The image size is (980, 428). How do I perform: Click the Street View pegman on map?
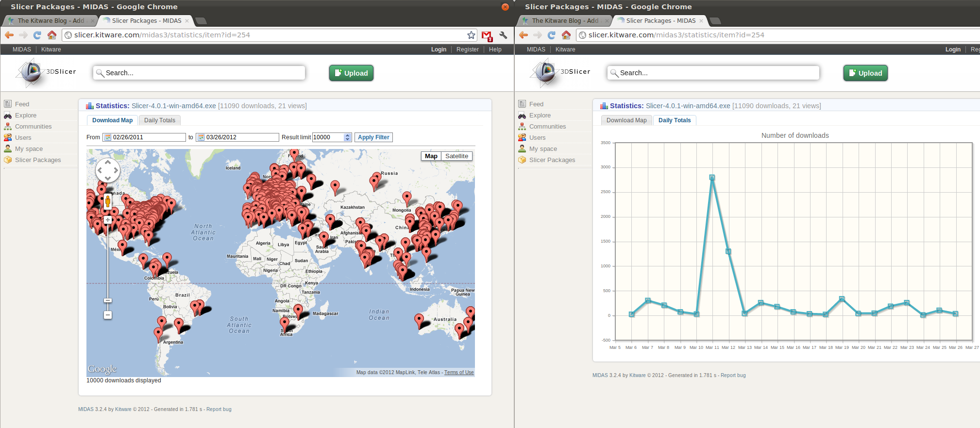pyautogui.click(x=108, y=201)
